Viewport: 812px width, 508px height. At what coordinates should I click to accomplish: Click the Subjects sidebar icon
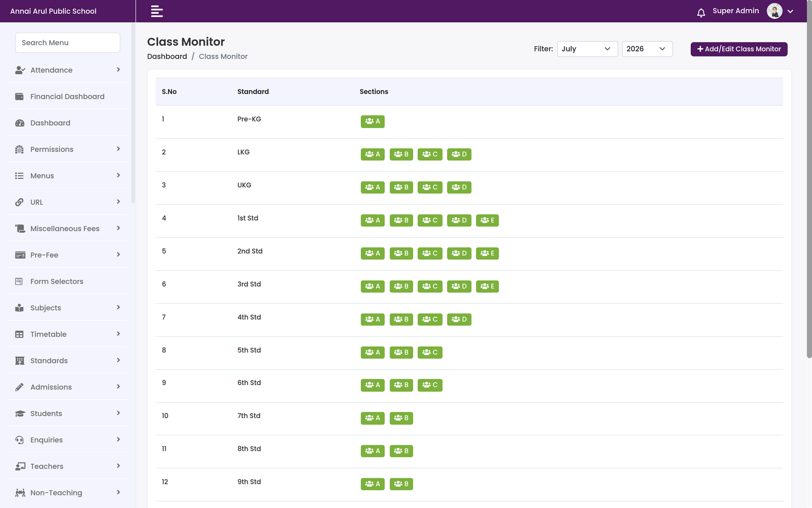pos(19,308)
